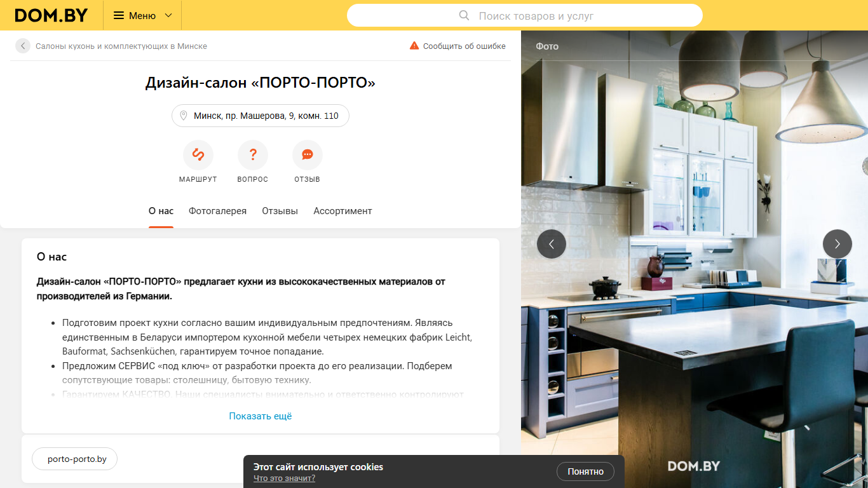The image size is (868, 488).
Task: Open the Меню dropdown
Action: pos(142,15)
